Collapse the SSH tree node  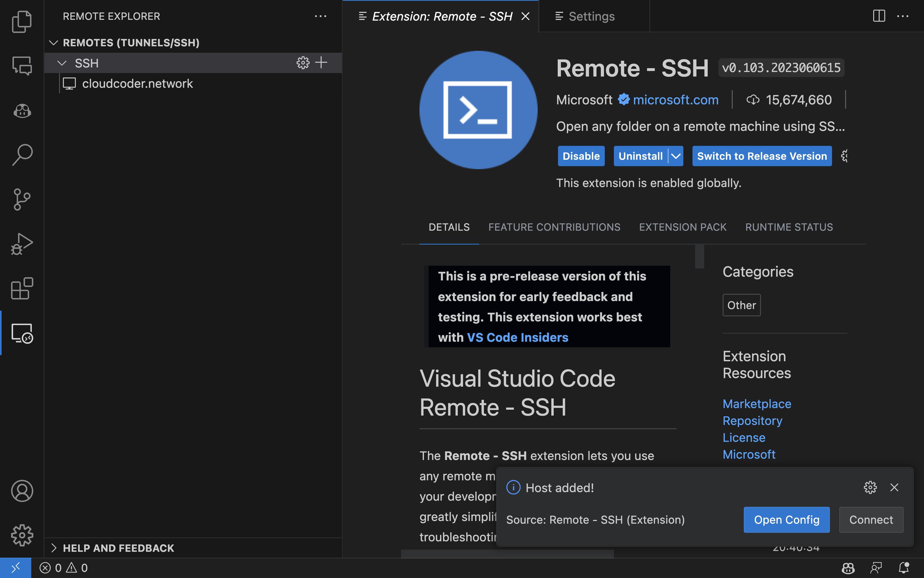62,63
